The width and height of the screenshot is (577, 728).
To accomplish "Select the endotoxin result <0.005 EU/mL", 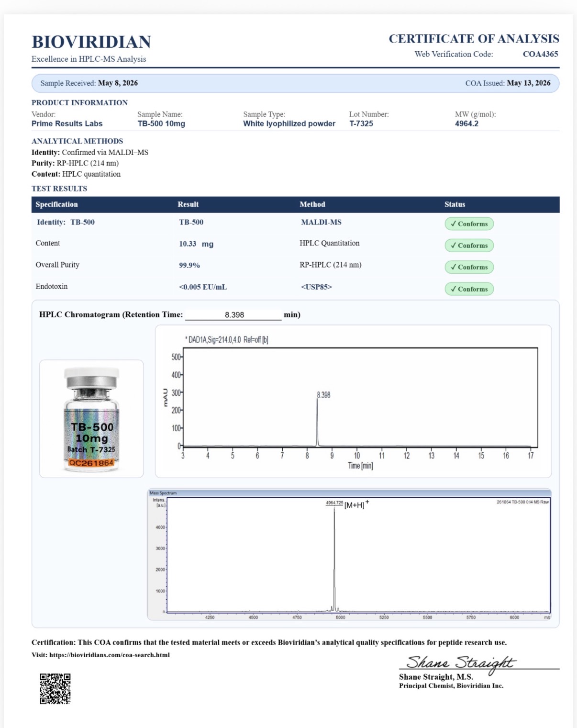I will pyautogui.click(x=203, y=287).
